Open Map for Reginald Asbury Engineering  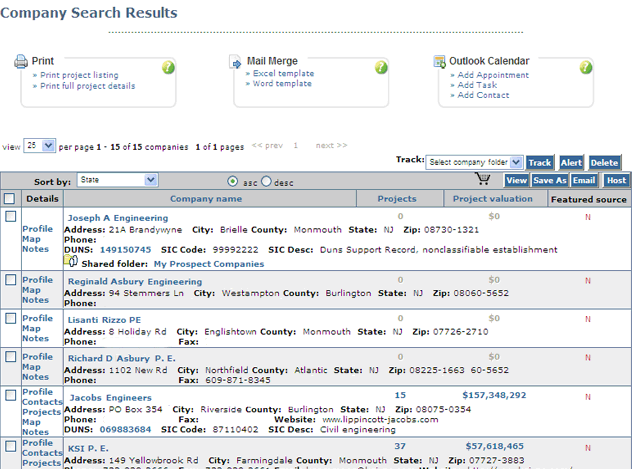[31, 290]
